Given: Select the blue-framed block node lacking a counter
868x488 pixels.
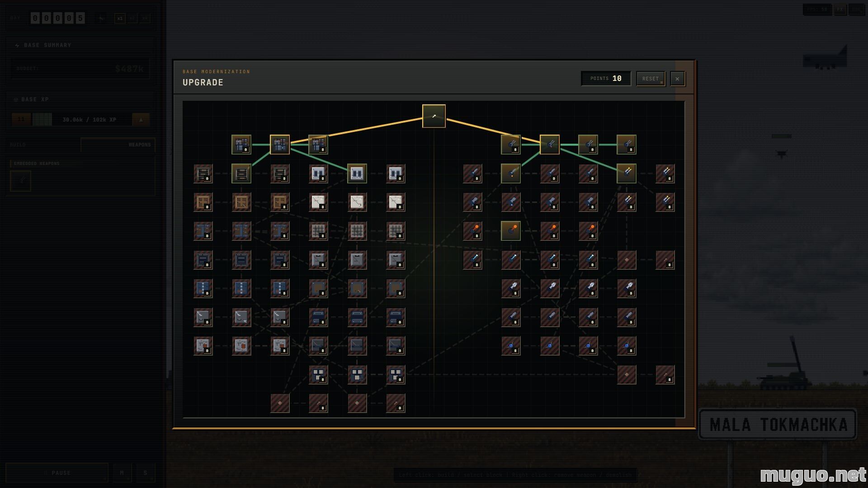Looking at the screenshot, I should tap(241, 231).
